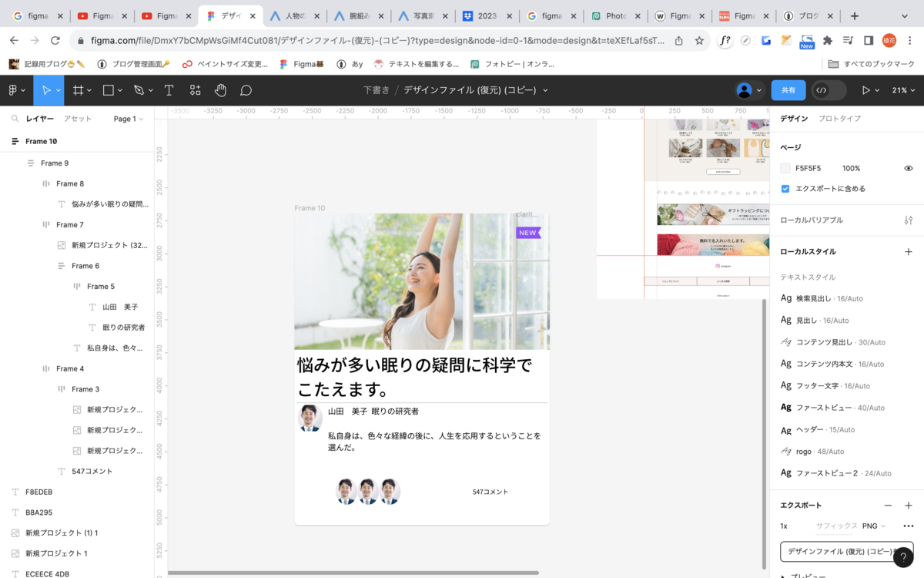Open すべてのブックマーク folder
924x578 pixels.
pyautogui.click(x=871, y=64)
